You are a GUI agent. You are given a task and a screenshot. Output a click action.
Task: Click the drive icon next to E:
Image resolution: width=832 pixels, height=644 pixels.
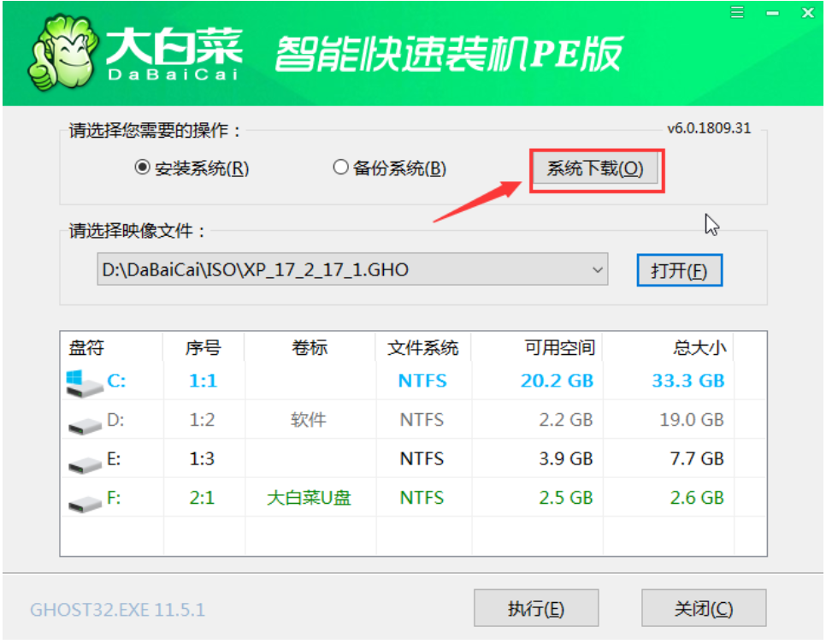point(85,464)
